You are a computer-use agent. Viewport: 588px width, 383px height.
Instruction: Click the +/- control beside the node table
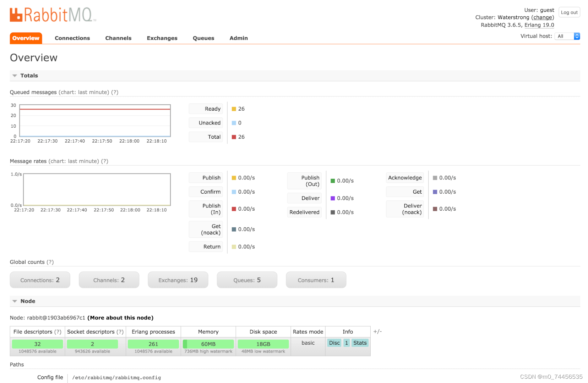click(x=378, y=332)
